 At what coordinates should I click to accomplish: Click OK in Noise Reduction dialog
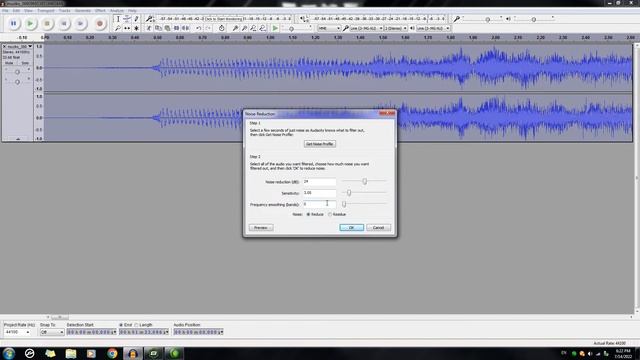coord(351,228)
